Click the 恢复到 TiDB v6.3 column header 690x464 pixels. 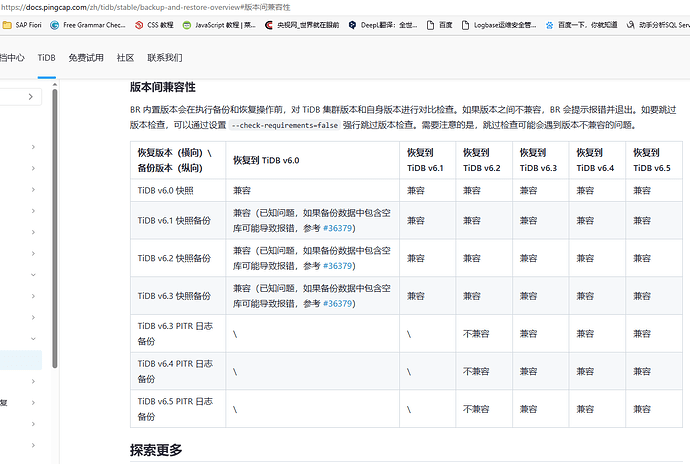pyautogui.click(x=539, y=160)
